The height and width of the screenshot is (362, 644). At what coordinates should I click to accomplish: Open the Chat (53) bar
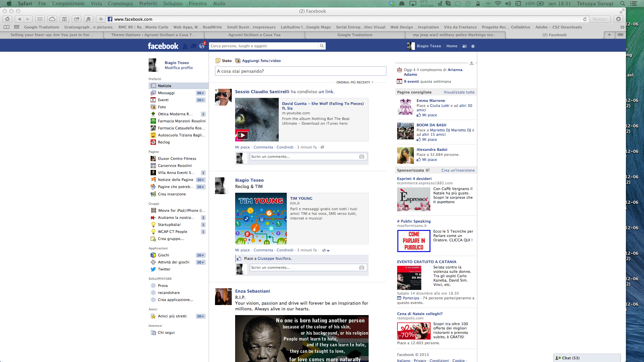click(x=587, y=358)
